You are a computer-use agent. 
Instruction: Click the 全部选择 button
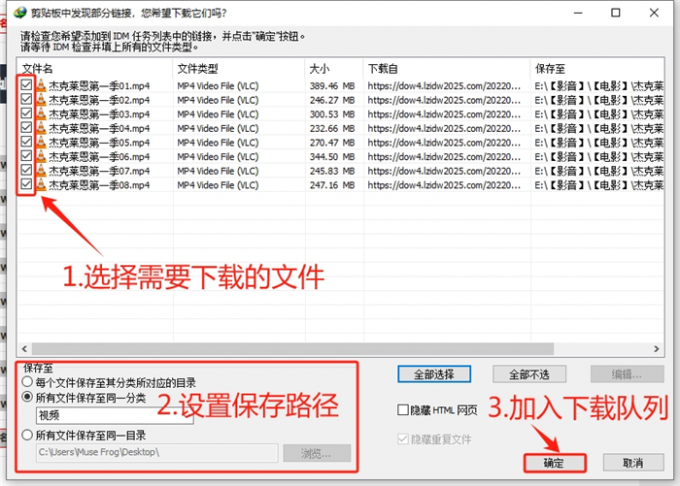pyautogui.click(x=434, y=374)
